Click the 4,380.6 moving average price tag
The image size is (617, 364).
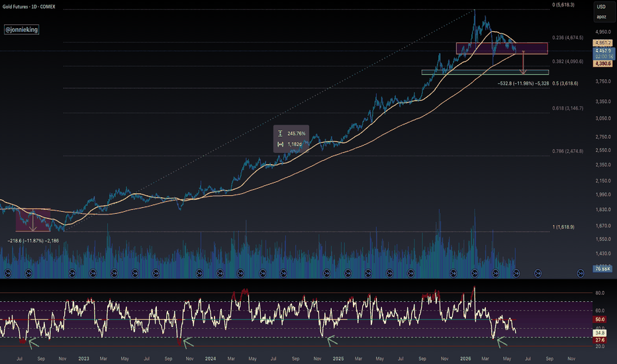point(603,64)
